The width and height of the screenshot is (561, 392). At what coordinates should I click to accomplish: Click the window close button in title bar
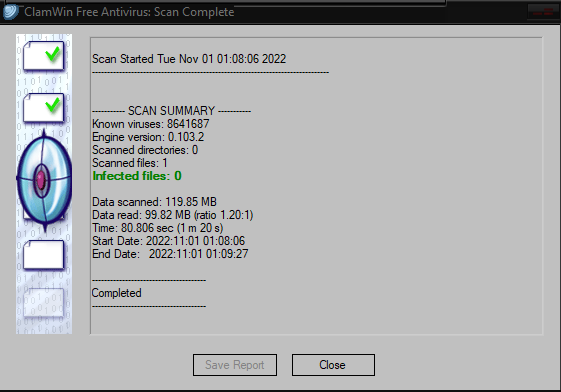pos(543,12)
